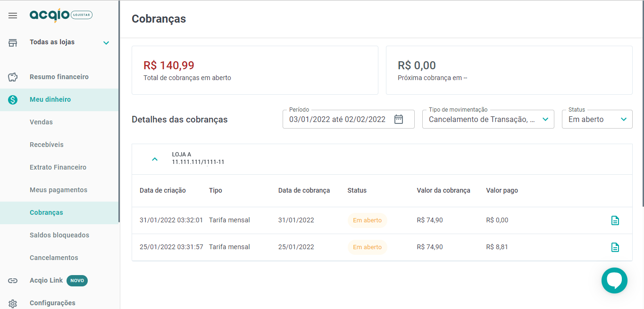Open the Status Em aberto dropdown
Viewport: 644px width, 309px height.
[x=597, y=119]
